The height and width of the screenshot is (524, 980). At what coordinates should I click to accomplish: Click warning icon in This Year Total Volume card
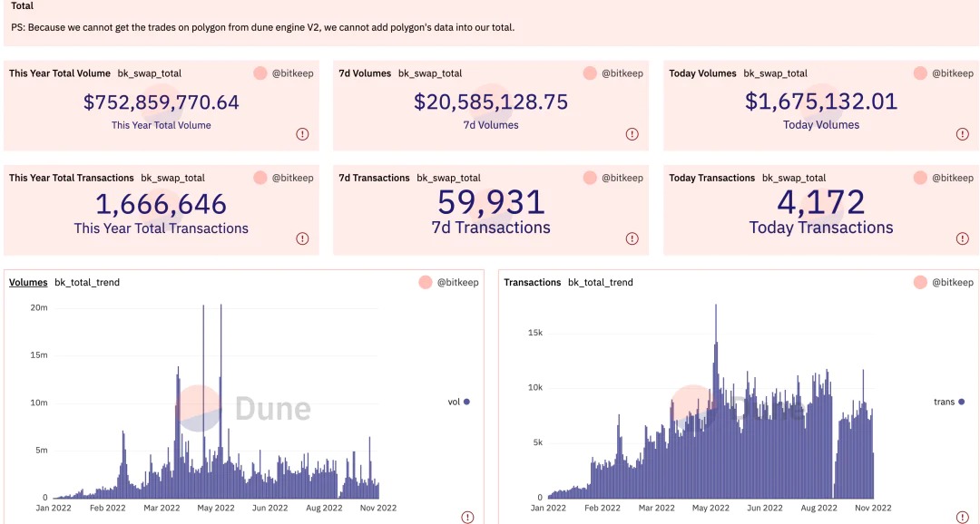point(302,134)
